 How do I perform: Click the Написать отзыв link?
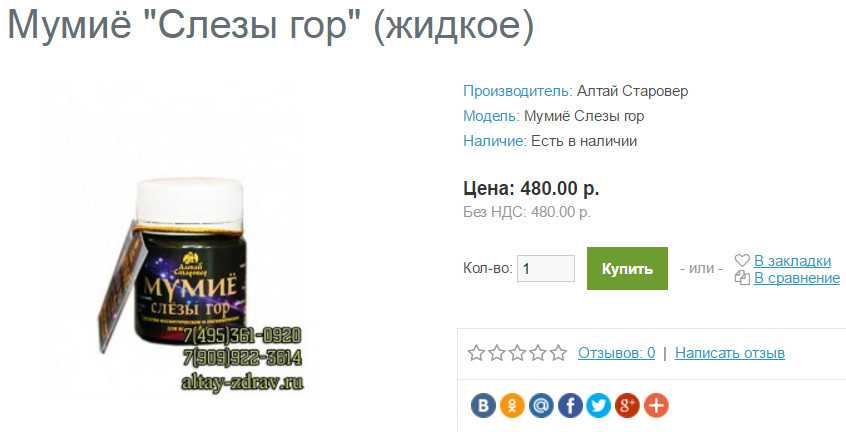pos(729,353)
